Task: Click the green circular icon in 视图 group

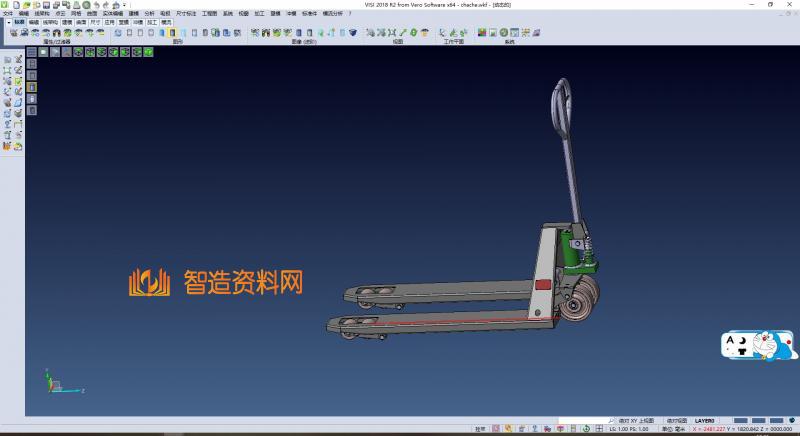Action: coord(414,33)
